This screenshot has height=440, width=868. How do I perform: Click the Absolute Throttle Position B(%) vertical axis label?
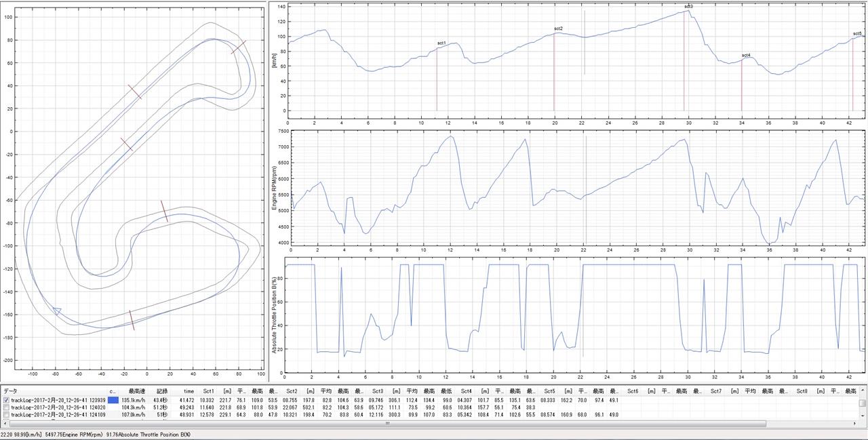(x=275, y=314)
